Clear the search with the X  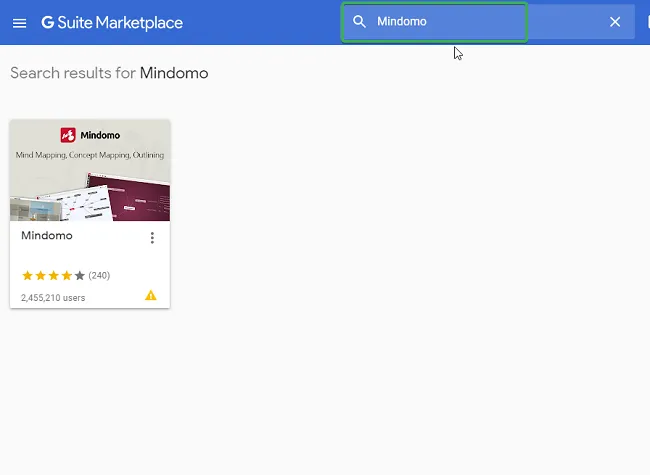[x=615, y=22]
